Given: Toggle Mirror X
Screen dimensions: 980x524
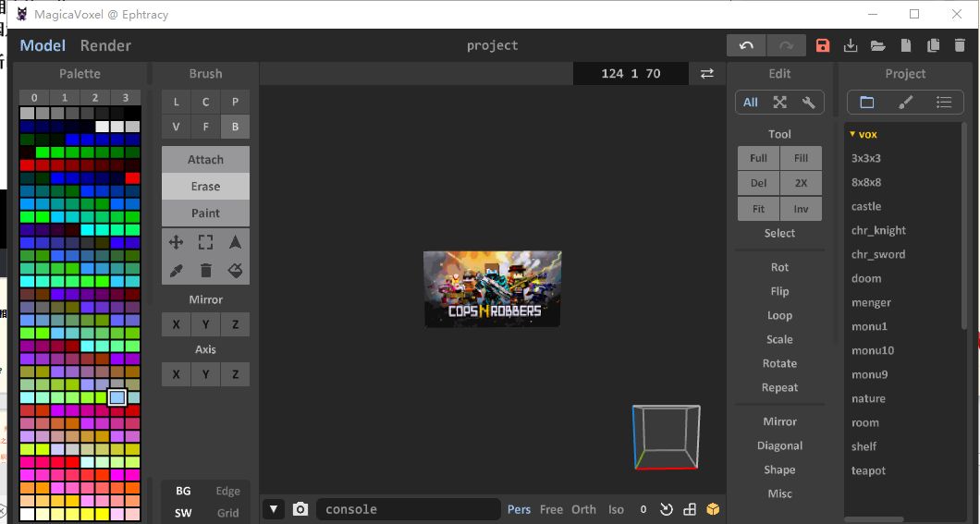Looking at the screenshot, I should (177, 324).
